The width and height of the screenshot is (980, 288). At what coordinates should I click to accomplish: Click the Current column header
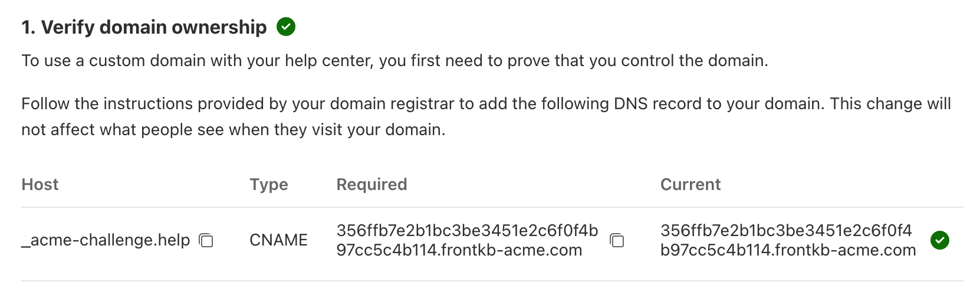click(690, 185)
